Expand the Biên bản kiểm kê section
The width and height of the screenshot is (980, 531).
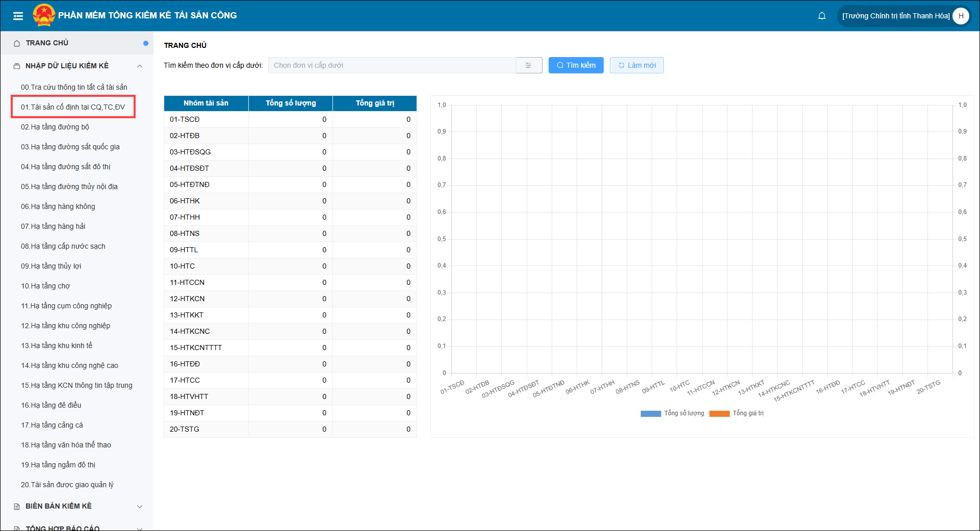click(140, 507)
